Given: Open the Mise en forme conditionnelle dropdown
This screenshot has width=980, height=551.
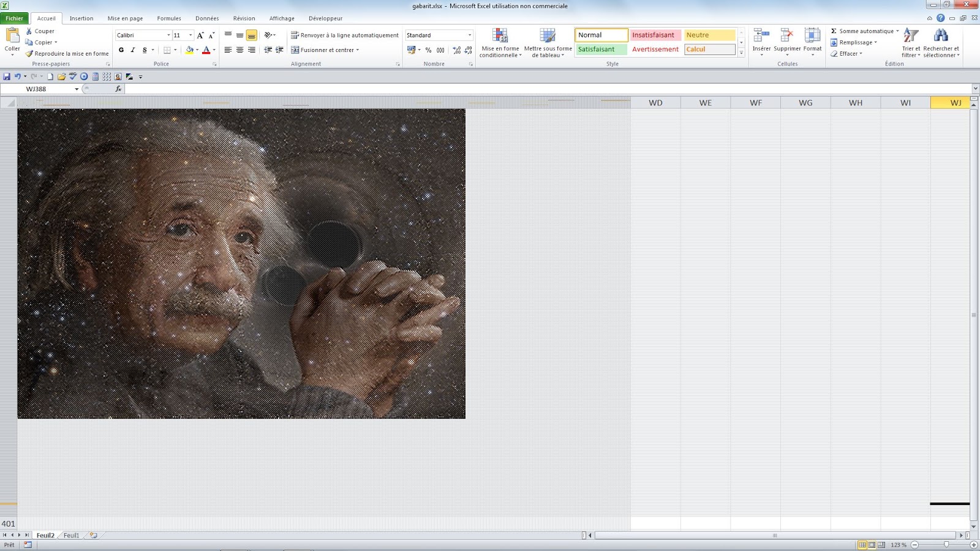Looking at the screenshot, I should point(501,42).
